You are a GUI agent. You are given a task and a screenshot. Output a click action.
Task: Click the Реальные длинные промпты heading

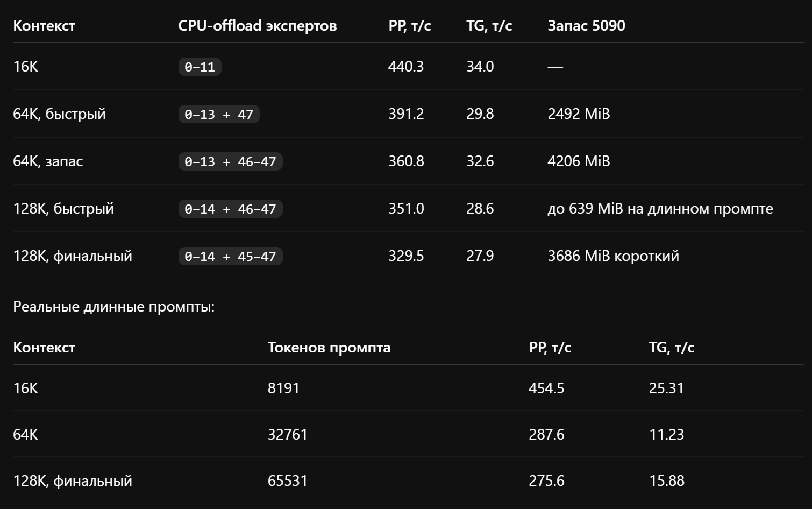pos(113,307)
